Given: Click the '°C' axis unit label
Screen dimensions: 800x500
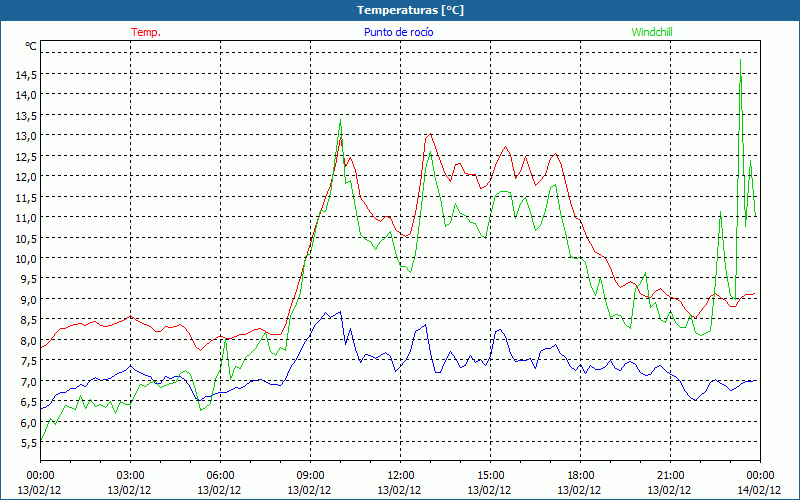Looking at the screenshot, I should pyautogui.click(x=31, y=46).
